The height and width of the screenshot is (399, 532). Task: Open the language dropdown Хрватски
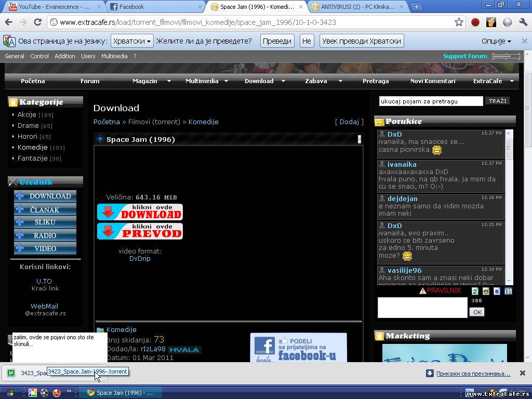pyautogui.click(x=132, y=41)
